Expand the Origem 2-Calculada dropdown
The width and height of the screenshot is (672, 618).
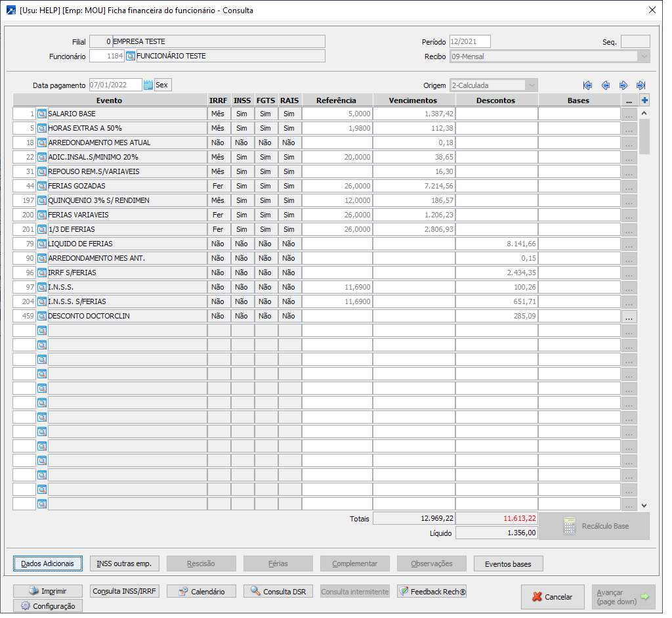click(531, 85)
